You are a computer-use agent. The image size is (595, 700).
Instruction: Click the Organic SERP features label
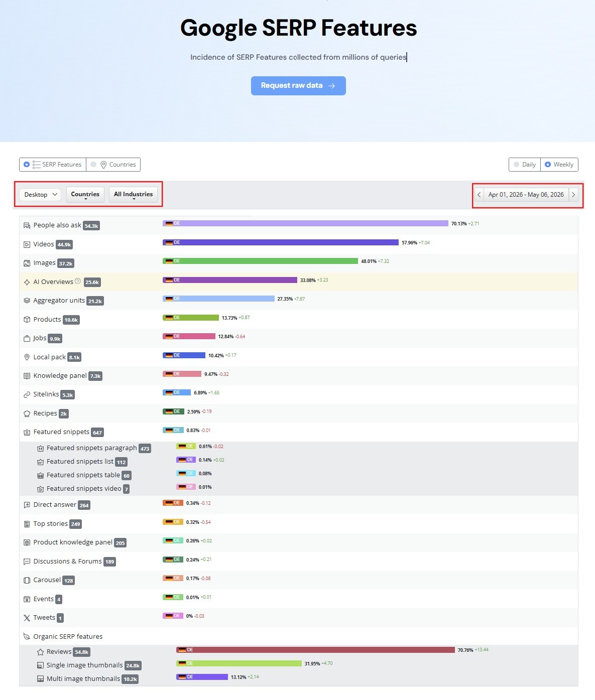68,637
